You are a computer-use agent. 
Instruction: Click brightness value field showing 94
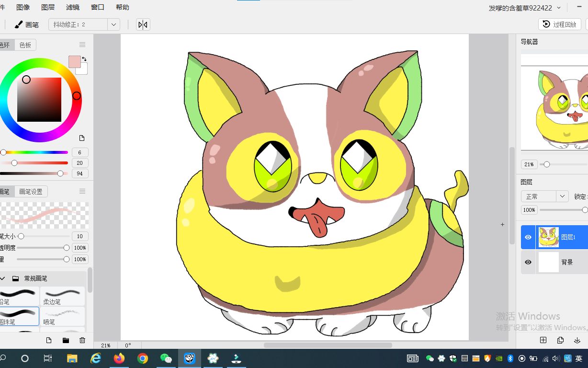(x=80, y=173)
